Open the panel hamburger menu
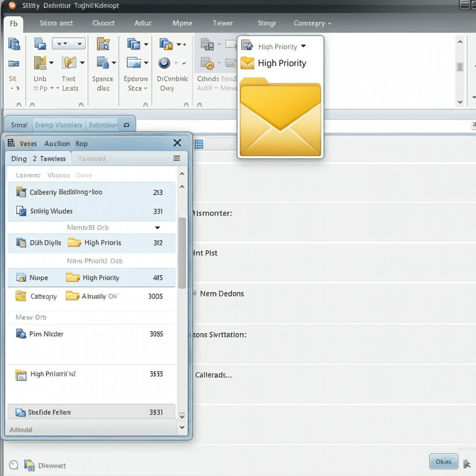The image size is (476, 476). 177,158
